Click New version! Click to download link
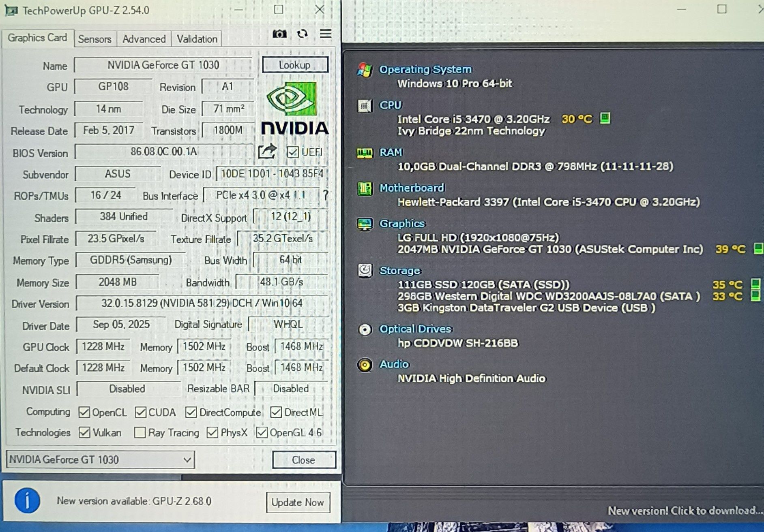Screen dimensions: 764x532 [x=685, y=511]
